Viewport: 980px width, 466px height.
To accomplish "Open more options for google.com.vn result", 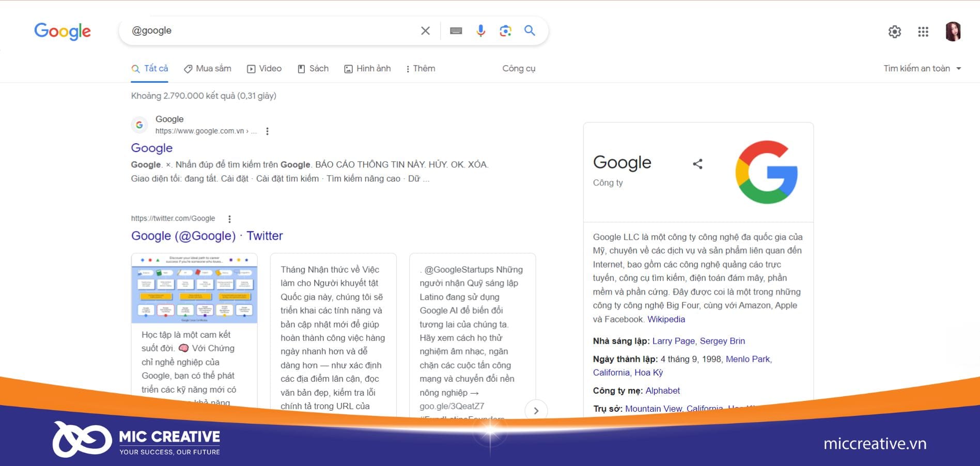I will coord(267,131).
